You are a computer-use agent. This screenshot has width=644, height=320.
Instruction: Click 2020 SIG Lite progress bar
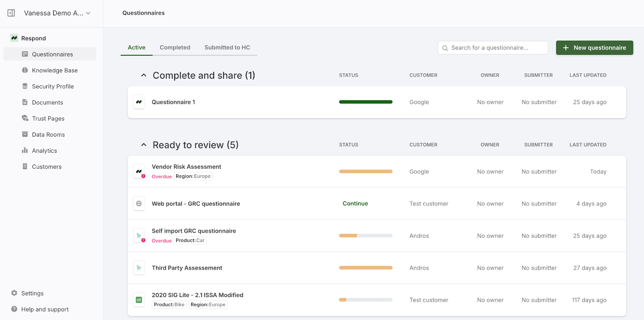tap(366, 300)
